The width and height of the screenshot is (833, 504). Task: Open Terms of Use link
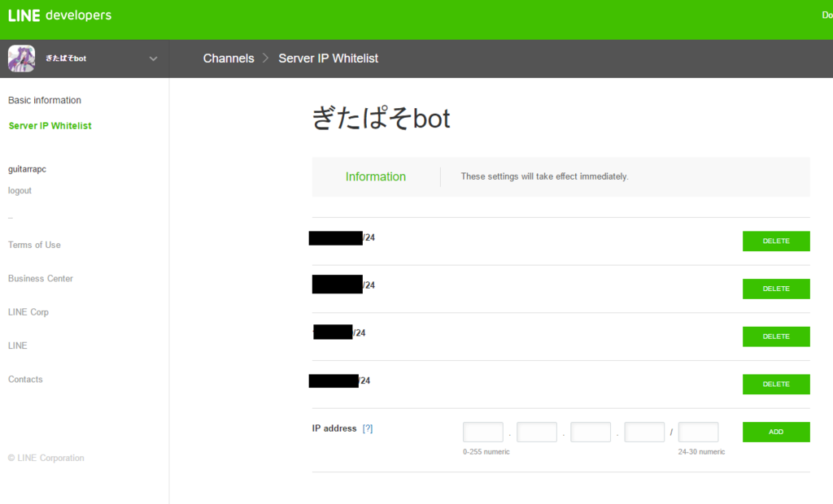click(34, 245)
